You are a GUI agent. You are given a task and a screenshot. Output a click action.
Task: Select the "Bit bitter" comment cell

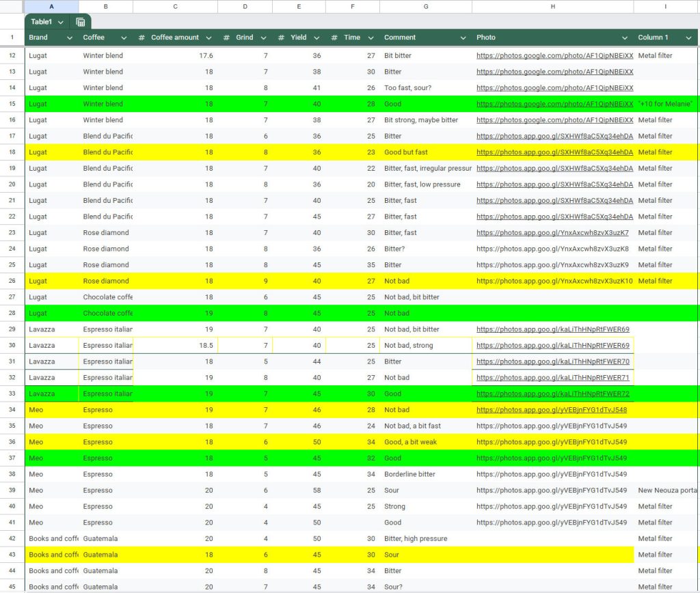click(x=426, y=56)
